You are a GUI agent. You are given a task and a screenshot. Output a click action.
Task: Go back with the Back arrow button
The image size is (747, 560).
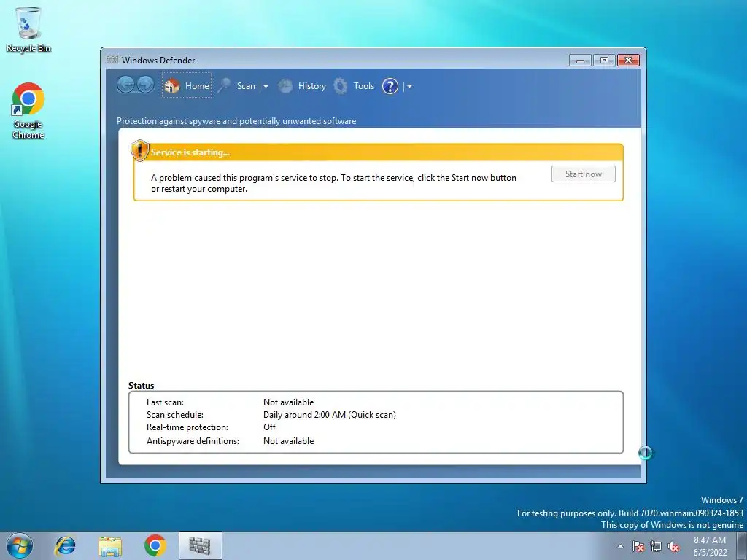(125, 85)
